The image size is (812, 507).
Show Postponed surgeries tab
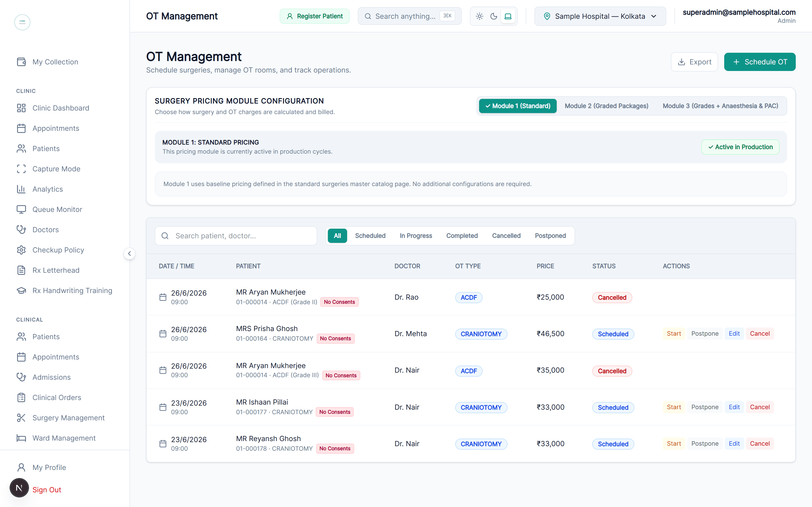(550, 236)
